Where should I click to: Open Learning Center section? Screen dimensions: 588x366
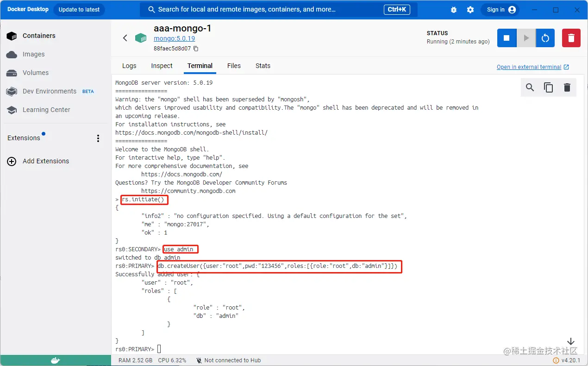point(46,110)
